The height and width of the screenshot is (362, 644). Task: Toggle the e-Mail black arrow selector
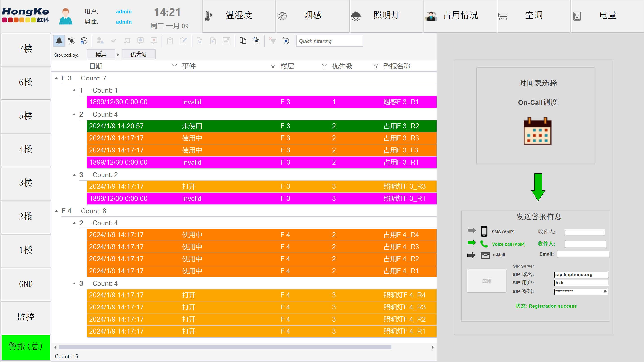point(471,255)
